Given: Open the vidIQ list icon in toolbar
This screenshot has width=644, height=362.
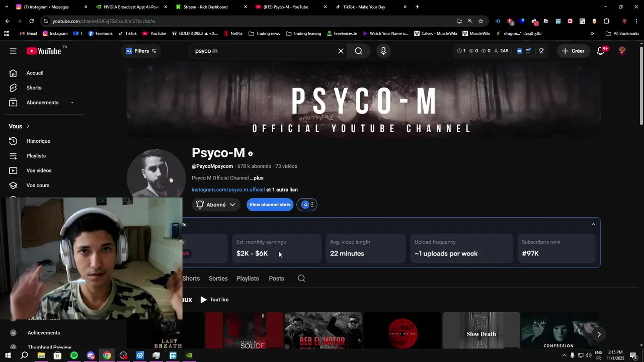Looking at the screenshot, I should [528, 51].
